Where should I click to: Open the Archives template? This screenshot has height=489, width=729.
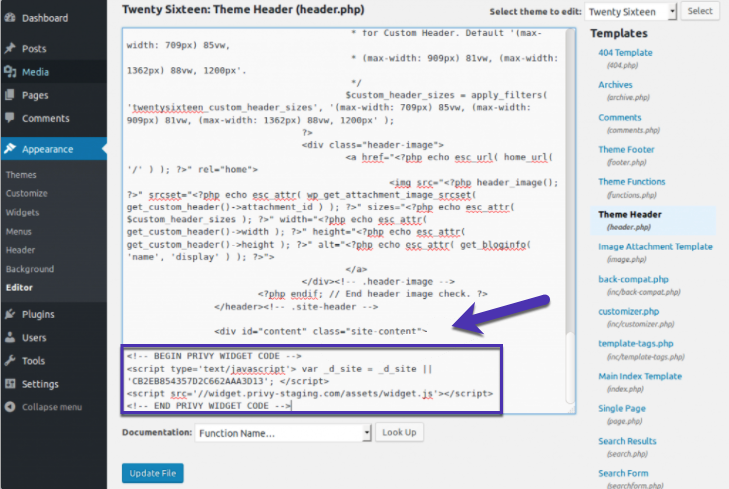click(615, 85)
